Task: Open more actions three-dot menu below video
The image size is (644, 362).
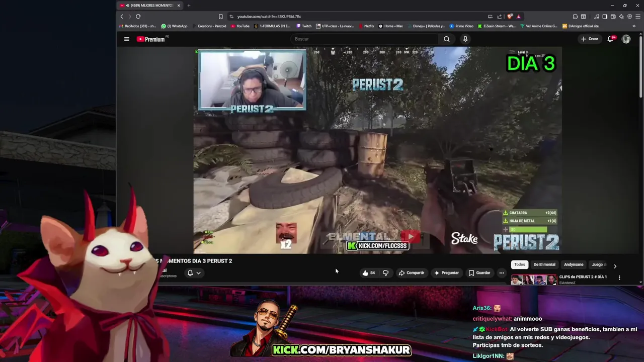Action: (x=502, y=273)
